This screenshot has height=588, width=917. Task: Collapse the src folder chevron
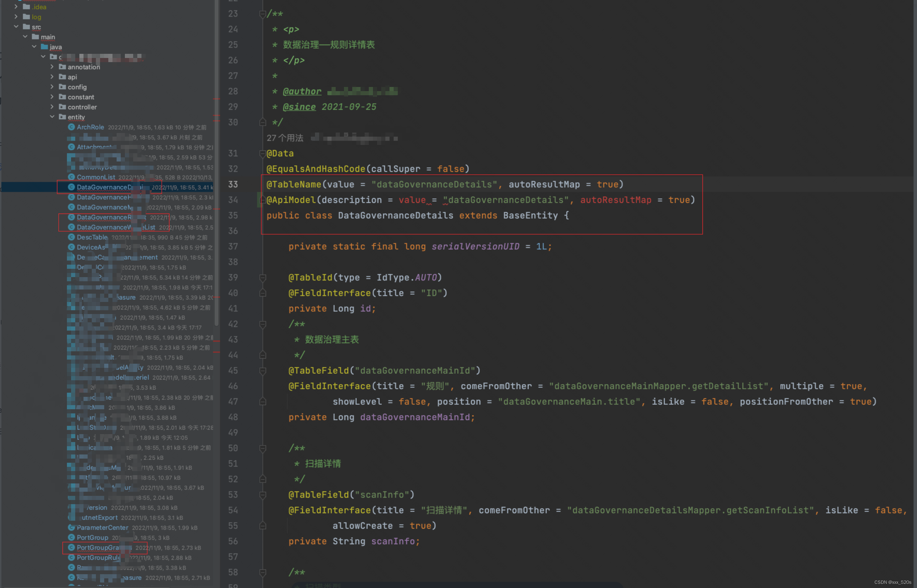16,26
